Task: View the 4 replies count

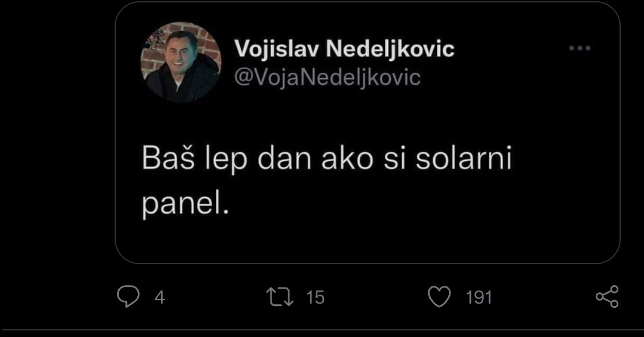Action: click(159, 297)
